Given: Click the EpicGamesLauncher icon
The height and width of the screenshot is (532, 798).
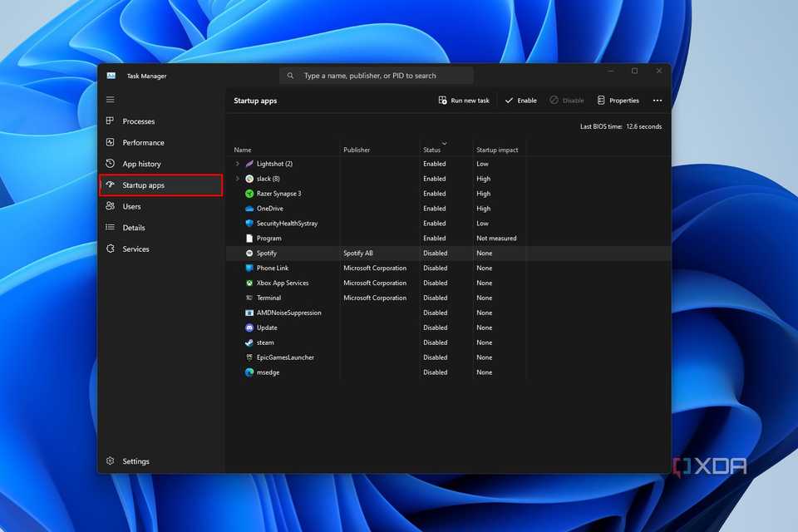Looking at the screenshot, I should tap(249, 357).
